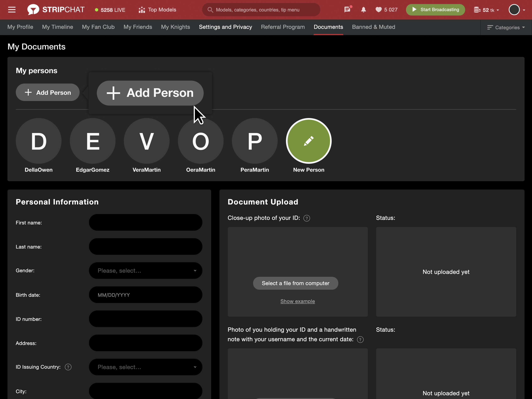Switch to Settings and Privacy tab

(225, 27)
